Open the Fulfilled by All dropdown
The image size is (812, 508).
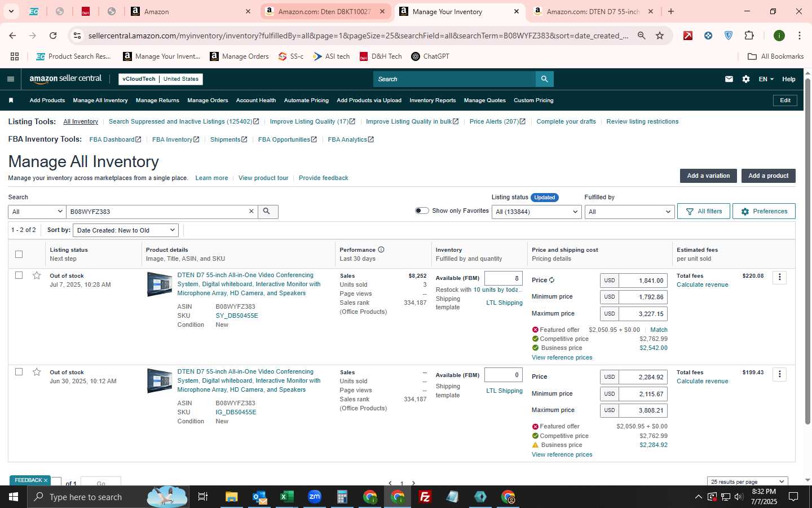coord(629,212)
